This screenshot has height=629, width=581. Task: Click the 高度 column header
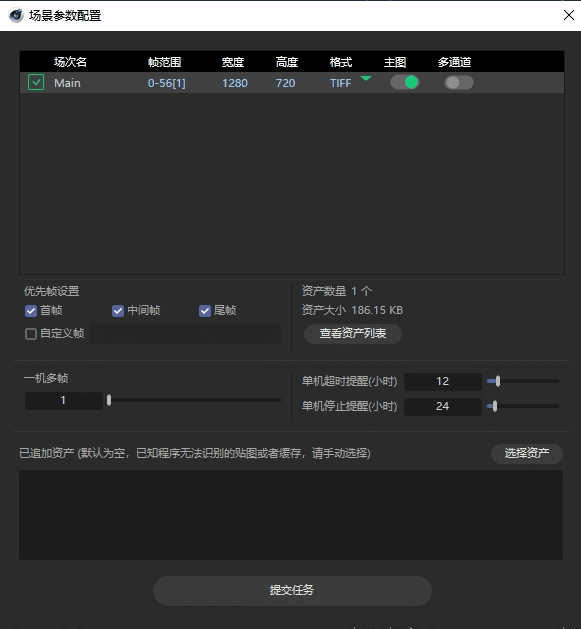286,62
